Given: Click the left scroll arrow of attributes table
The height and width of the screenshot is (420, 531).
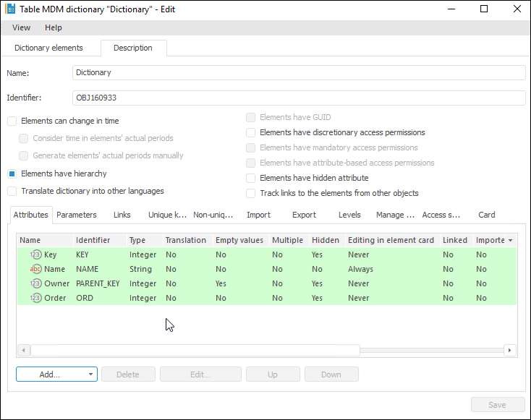Looking at the screenshot, I should (23, 350).
